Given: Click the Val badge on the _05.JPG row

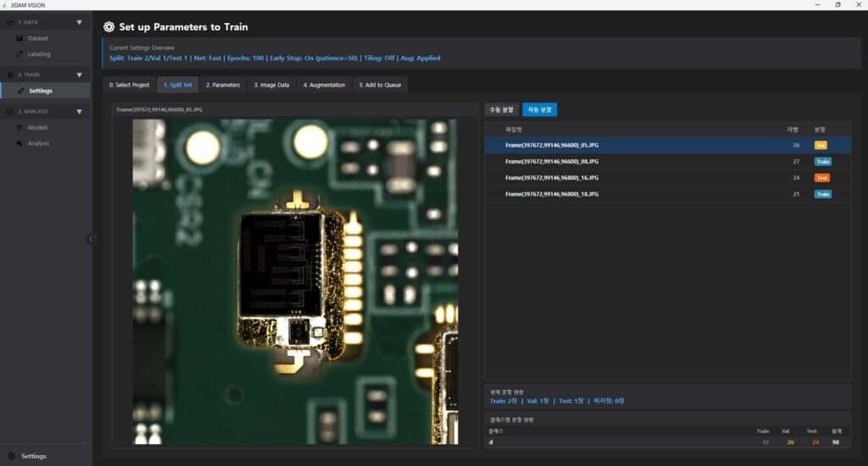Looking at the screenshot, I should pyautogui.click(x=821, y=145).
